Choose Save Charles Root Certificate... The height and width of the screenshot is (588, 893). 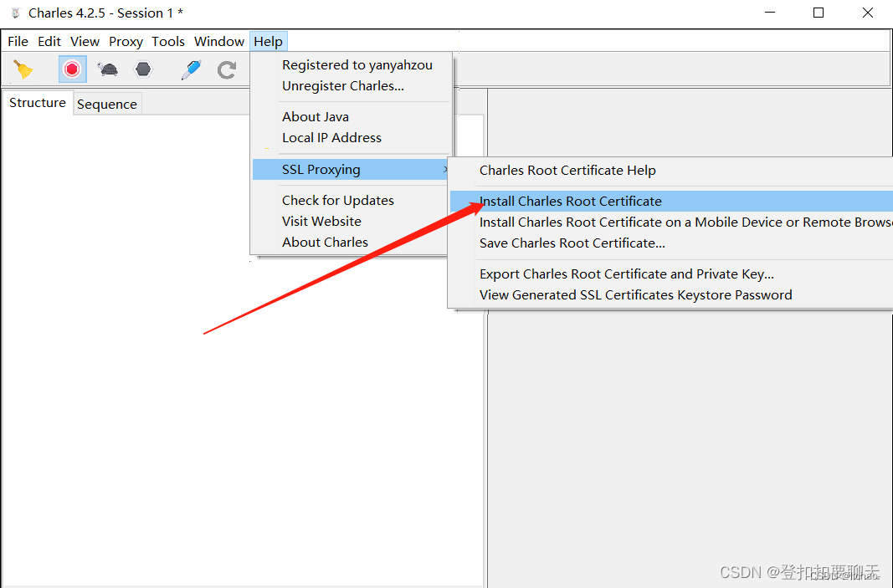tap(671, 243)
